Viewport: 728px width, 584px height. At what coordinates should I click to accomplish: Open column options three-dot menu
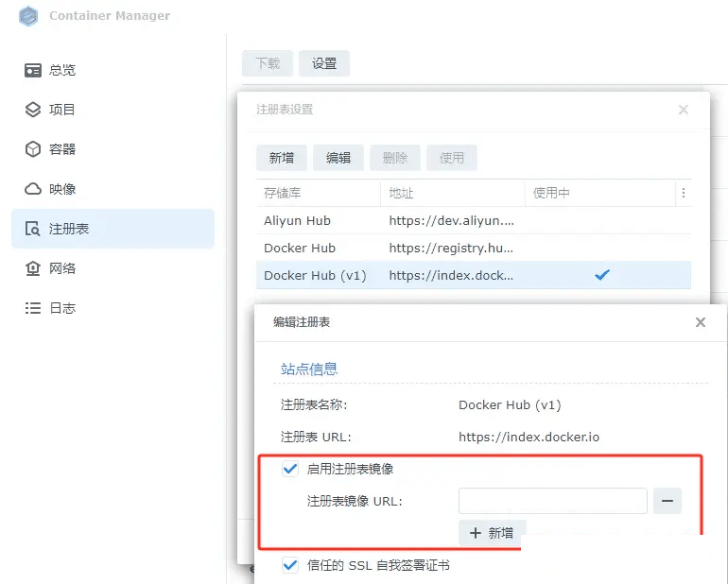[684, 193]
